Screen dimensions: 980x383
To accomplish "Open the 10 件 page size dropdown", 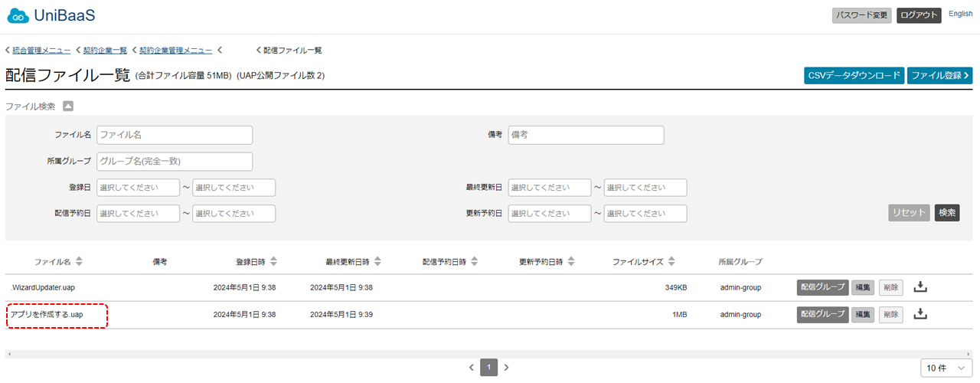I will point(946,368).
